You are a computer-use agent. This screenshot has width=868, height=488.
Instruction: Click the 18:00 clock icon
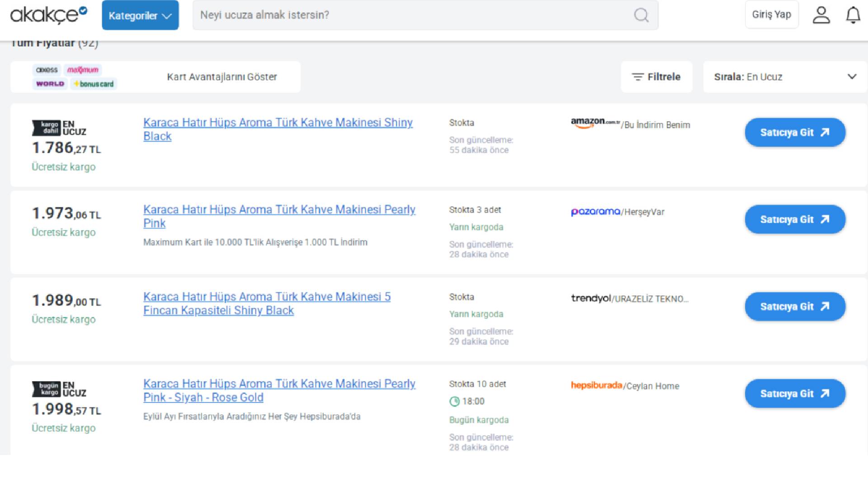[454, 401]
